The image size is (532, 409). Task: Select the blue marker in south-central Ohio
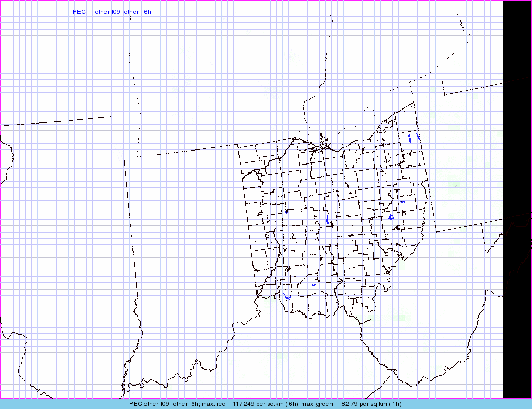click(x=313, y=285)
